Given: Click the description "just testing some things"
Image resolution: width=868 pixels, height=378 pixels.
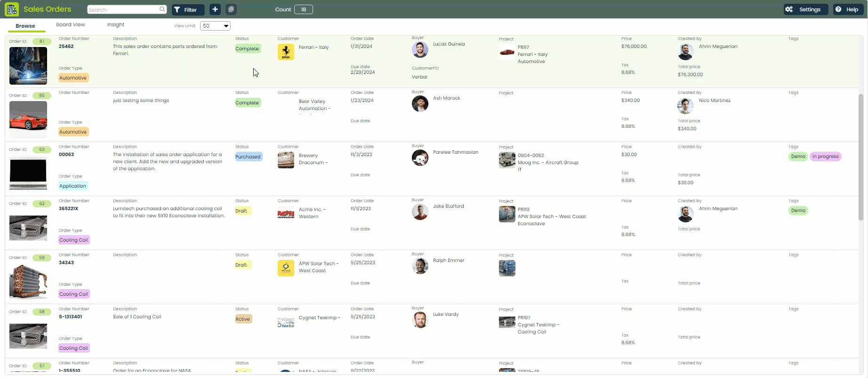Looking at the screenshot, I should point(141,101).
